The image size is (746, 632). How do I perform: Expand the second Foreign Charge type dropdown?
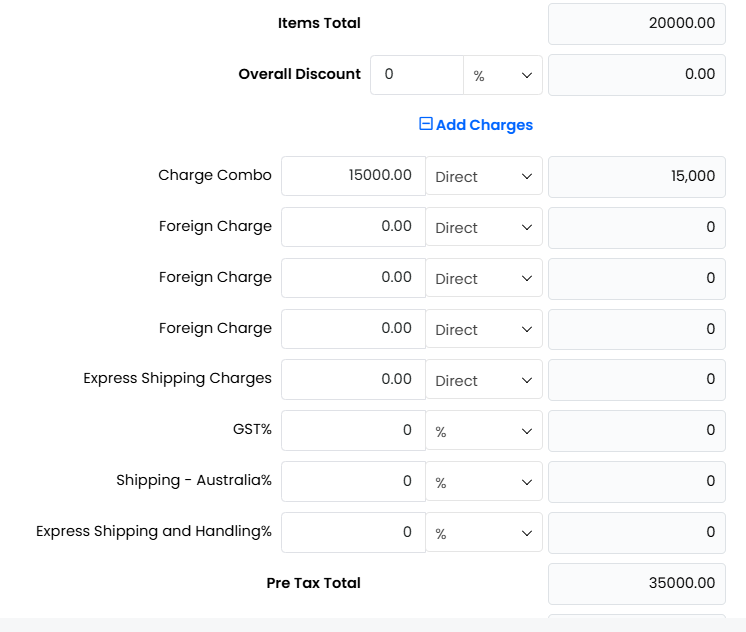[484, 278]
